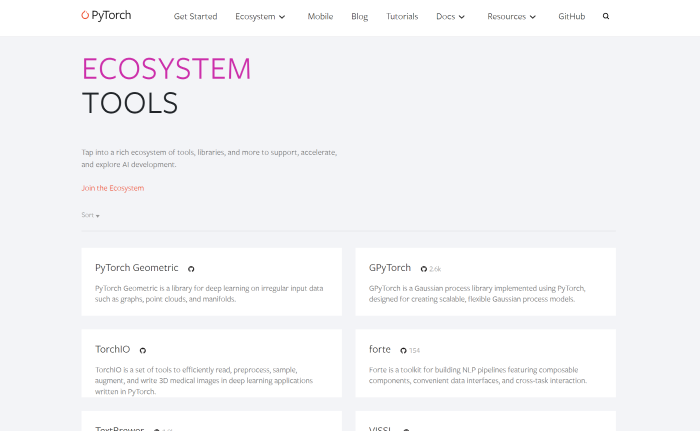Expand the Ecosystem nav dropdown
The image size is (700, 431).
[x=260, y=17]
